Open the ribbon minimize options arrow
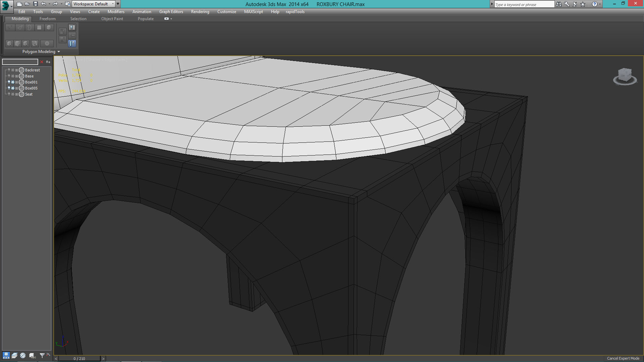 (171, 19)
